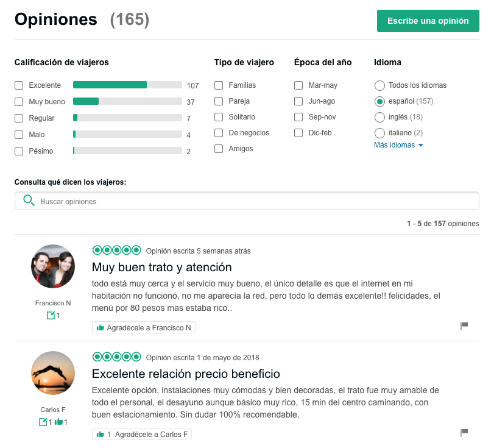Open review titled Excelente relación precio beneficio

coord(186,374)
